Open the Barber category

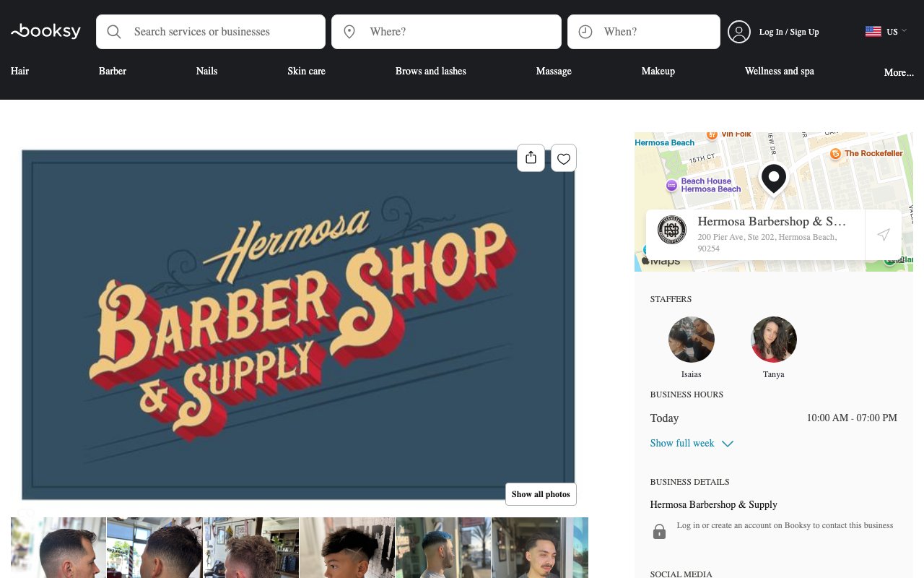(x=113, y=71)
